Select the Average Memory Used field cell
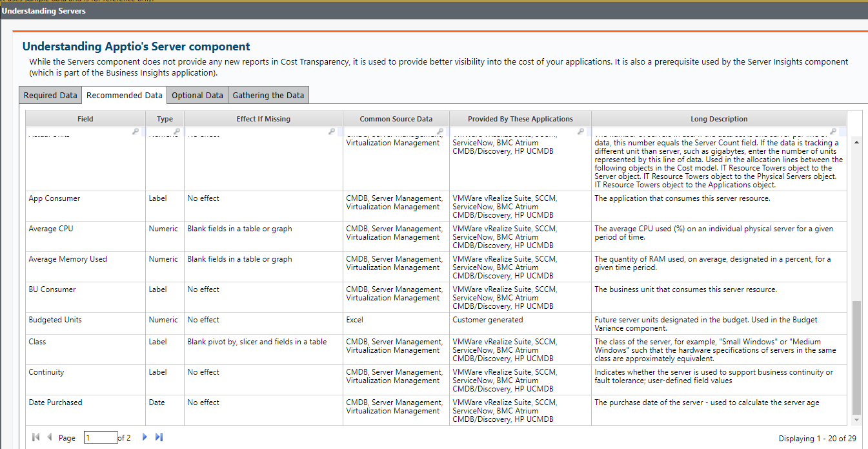This screenshot has width=868, height=449. click(86, 267)
